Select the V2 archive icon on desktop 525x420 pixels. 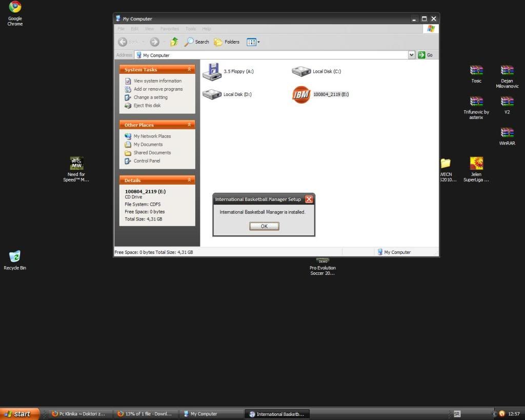tap(507, 102)
